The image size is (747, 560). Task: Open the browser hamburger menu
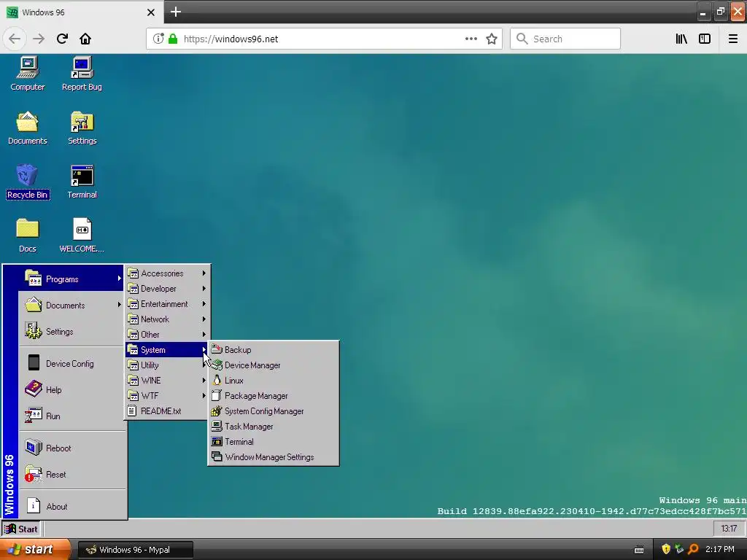tap(732, 39)
